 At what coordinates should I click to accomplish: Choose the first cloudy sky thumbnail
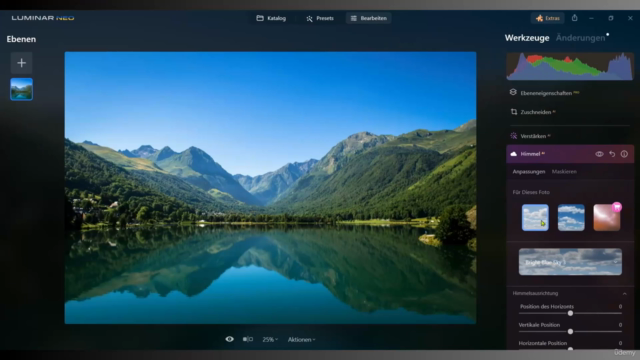click(535, 218)
